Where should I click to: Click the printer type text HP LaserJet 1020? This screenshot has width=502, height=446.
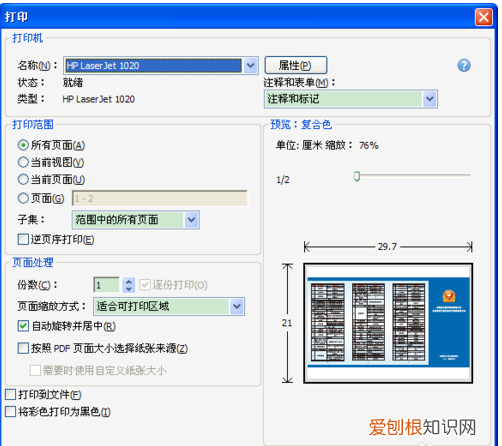point(99,99)
